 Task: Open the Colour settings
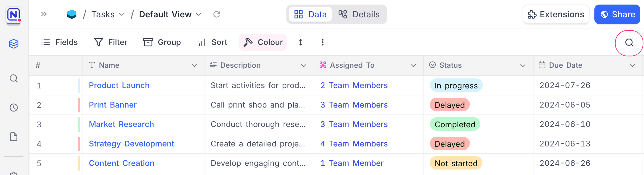263,42
